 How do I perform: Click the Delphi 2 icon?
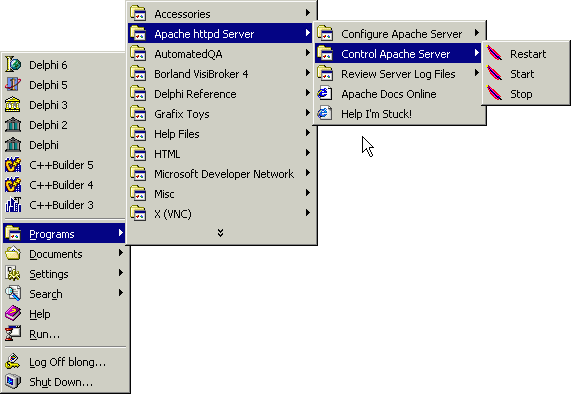[x=13, y=125]
